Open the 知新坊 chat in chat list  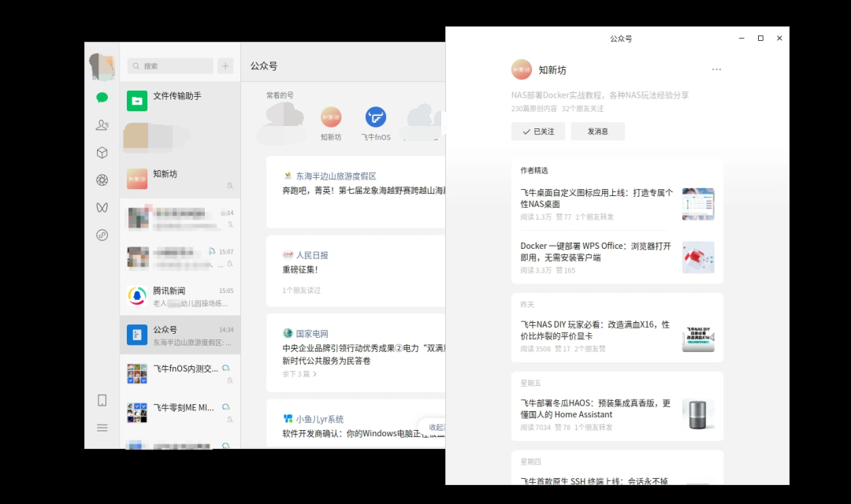[180, 179]
